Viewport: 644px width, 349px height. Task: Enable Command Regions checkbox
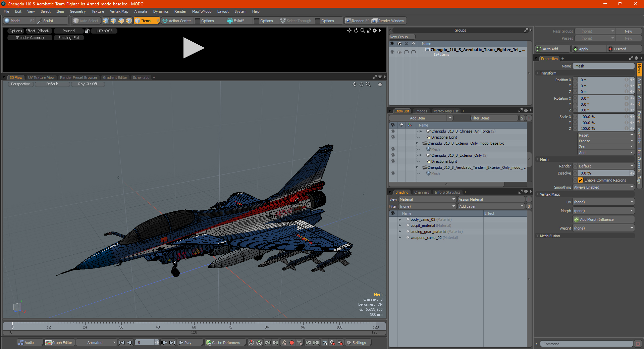(x=580, y=180)
